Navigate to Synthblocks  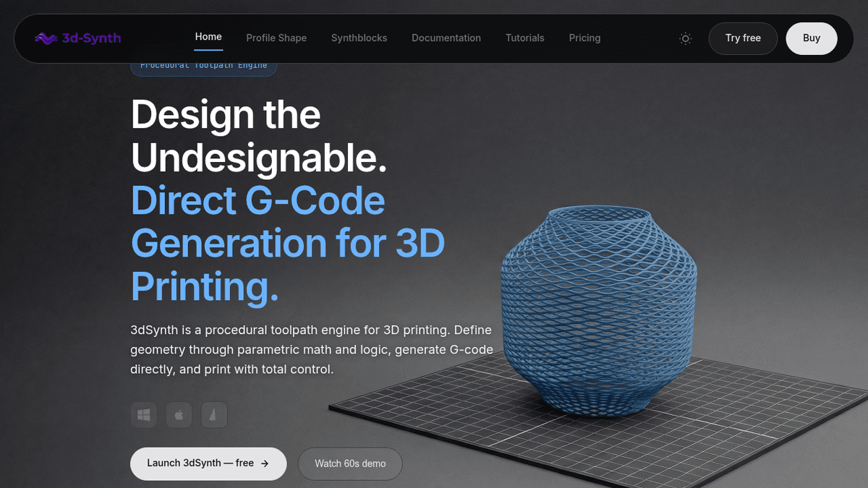[x=359, y=38]
